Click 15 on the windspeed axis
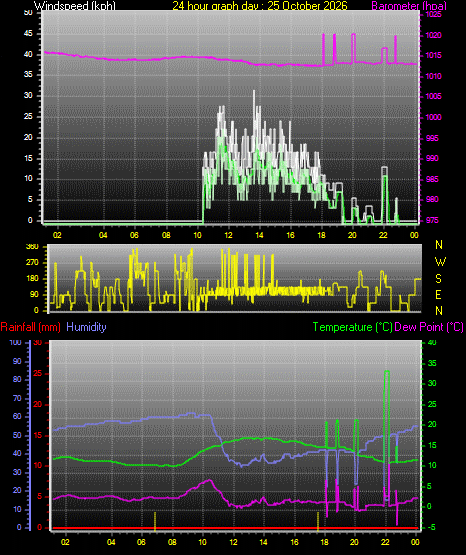 click(x=28, y=158)
